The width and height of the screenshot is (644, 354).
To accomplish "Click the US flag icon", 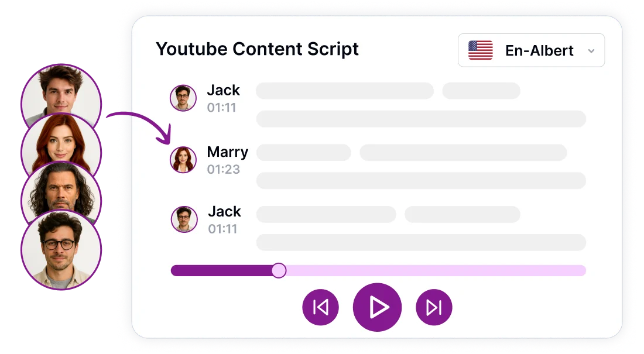I will [481, 51].
